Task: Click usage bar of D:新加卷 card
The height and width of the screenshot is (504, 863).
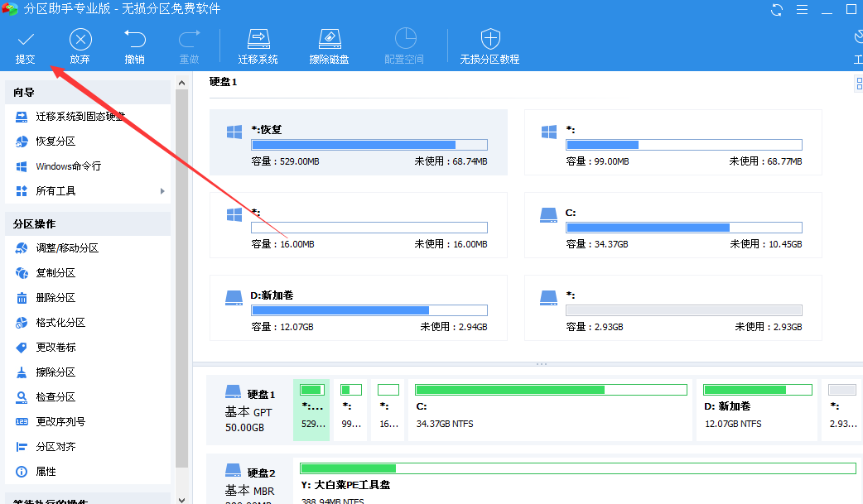Action: click(x=369, y=310)
